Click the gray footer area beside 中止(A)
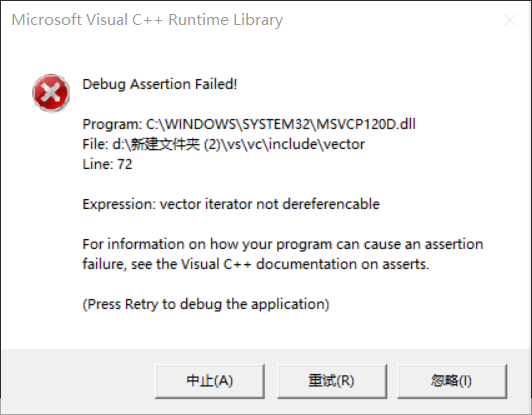The height and width of the screenshot is (415, 532). 78,381
